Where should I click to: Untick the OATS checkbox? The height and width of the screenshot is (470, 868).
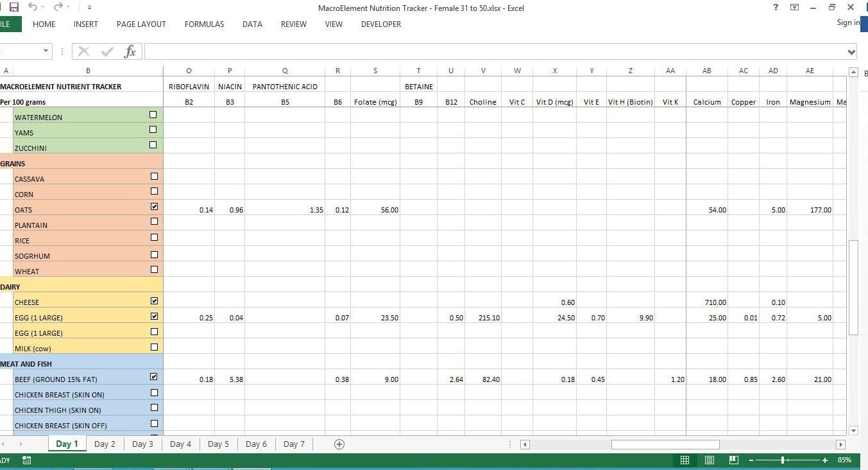(x=154, y=207)
